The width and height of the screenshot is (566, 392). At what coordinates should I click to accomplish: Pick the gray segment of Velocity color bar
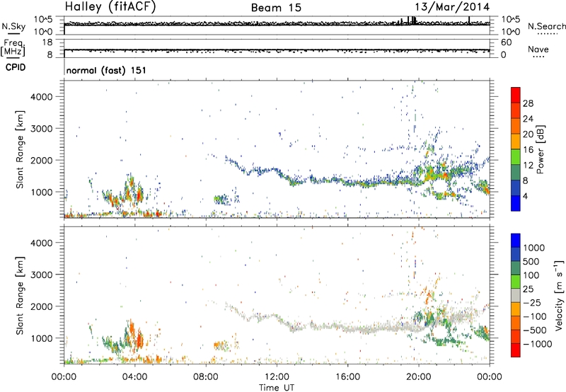point(516,296)
